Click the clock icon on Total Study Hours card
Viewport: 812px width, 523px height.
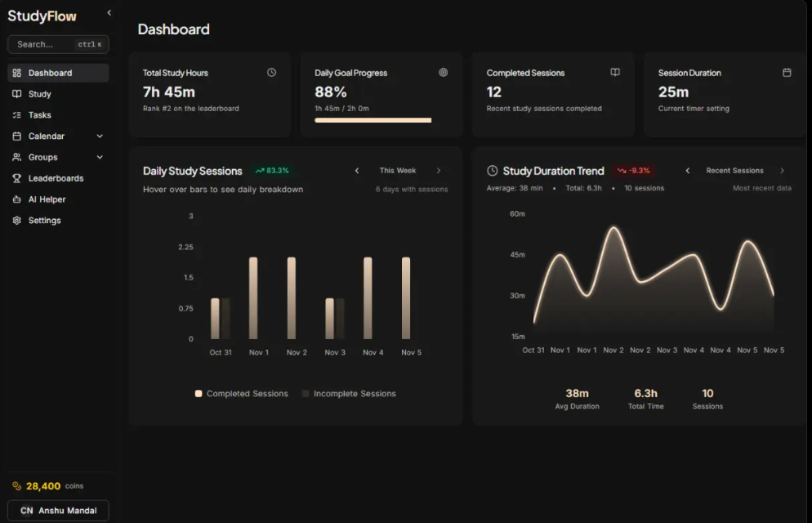[x=271, y=73]
